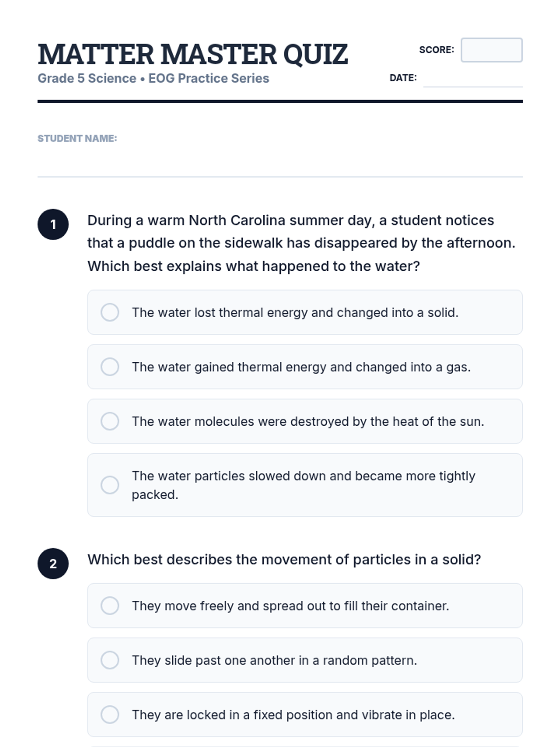Click the Date entry line
Screen dimensions: 560x747
click(472, 79)
